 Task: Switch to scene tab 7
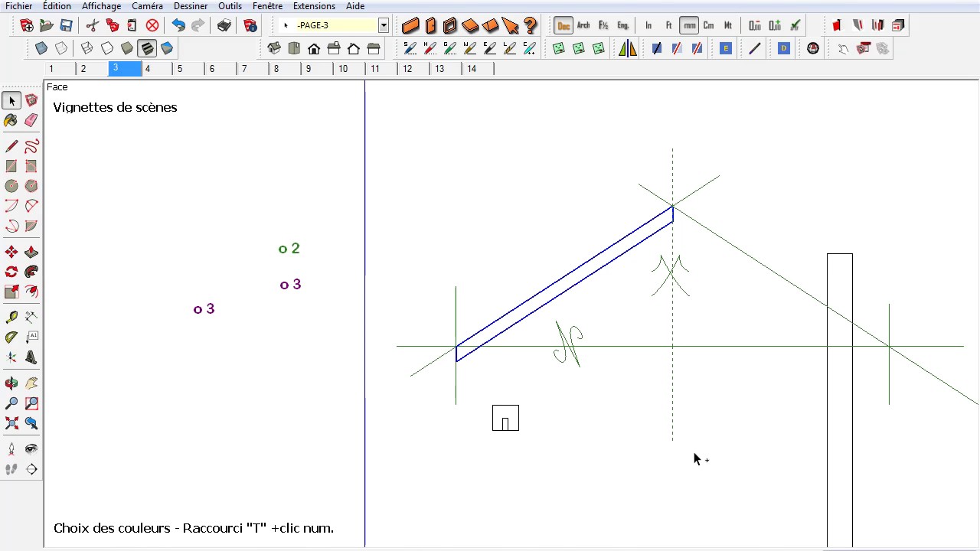pyautogui.click(x=253, y=68)
